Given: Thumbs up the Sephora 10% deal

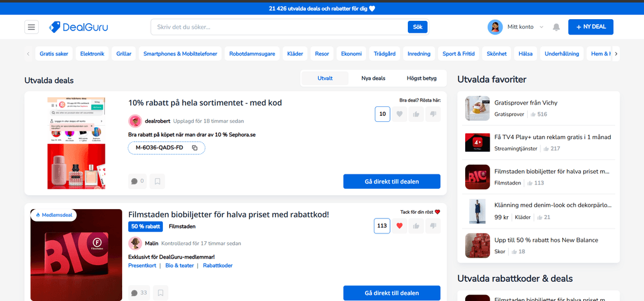Looking at the screenshot, I should pos(416,114).
